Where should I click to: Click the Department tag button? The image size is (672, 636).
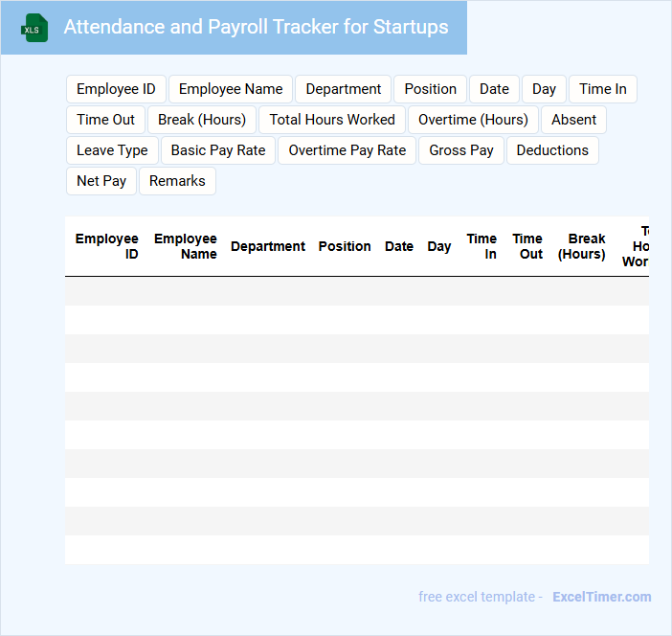coord(343,89)
